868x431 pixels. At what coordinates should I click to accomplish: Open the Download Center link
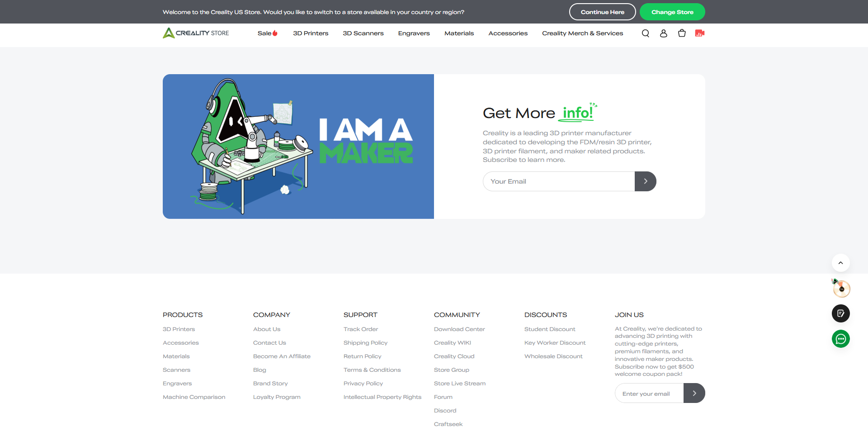[x=459, y=329]
